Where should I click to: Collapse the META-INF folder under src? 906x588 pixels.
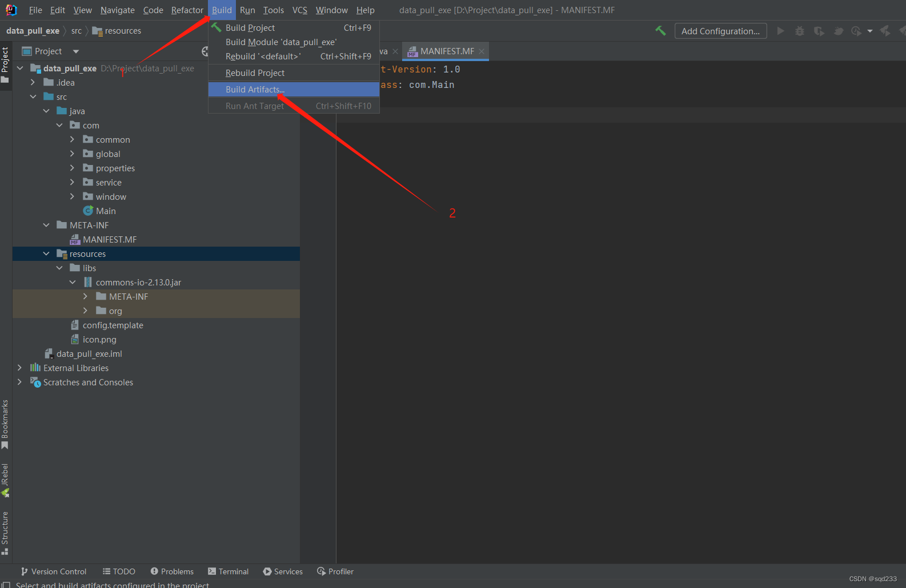tap(46, 225)
